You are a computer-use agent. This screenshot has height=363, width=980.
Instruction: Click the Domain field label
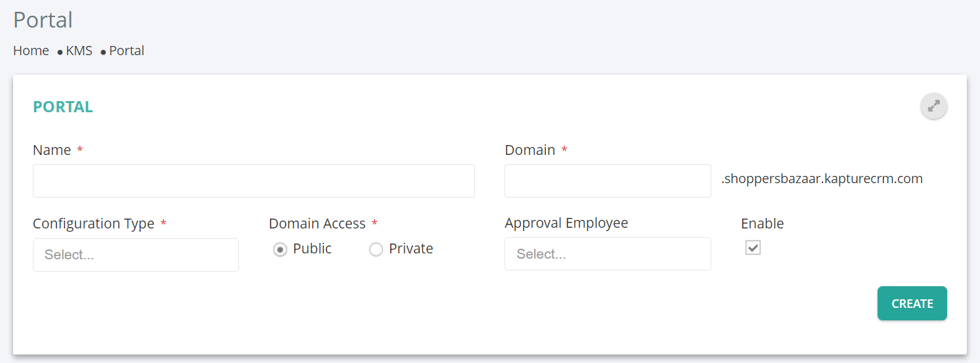(x=530, y=150)
